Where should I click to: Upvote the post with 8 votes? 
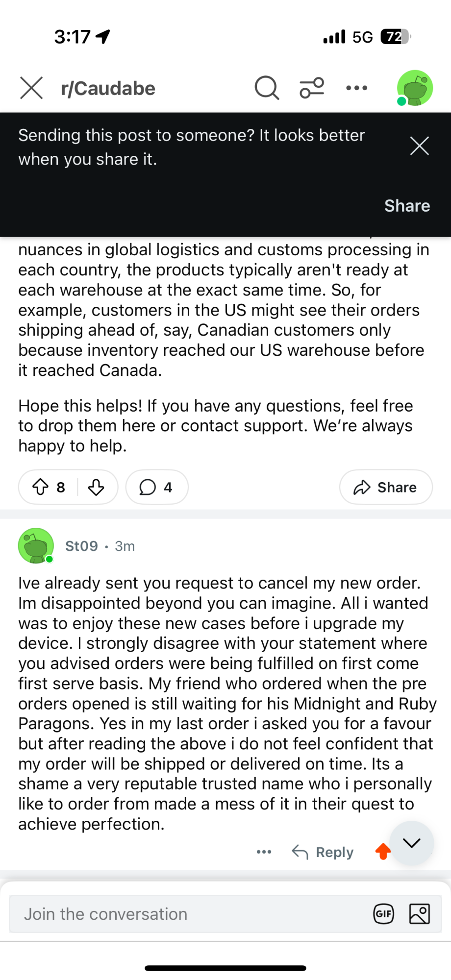coord(40,487)
